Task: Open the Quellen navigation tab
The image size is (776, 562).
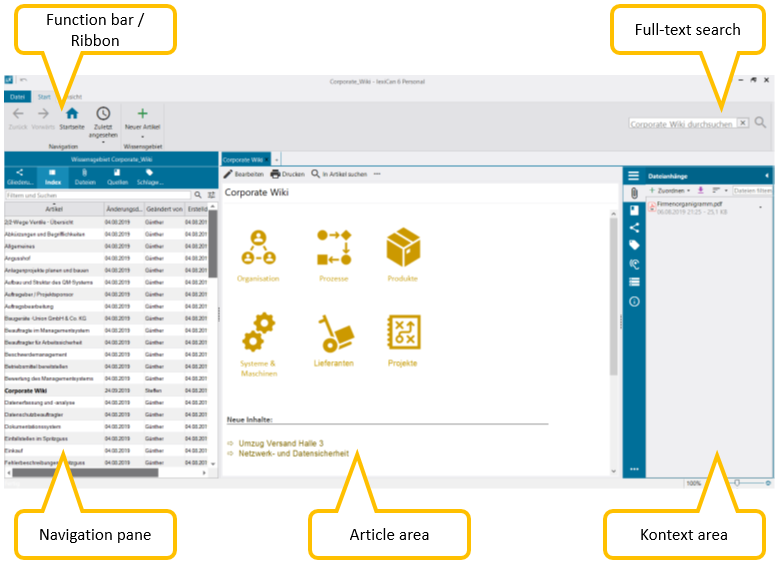Action: (x=117, y=177)
